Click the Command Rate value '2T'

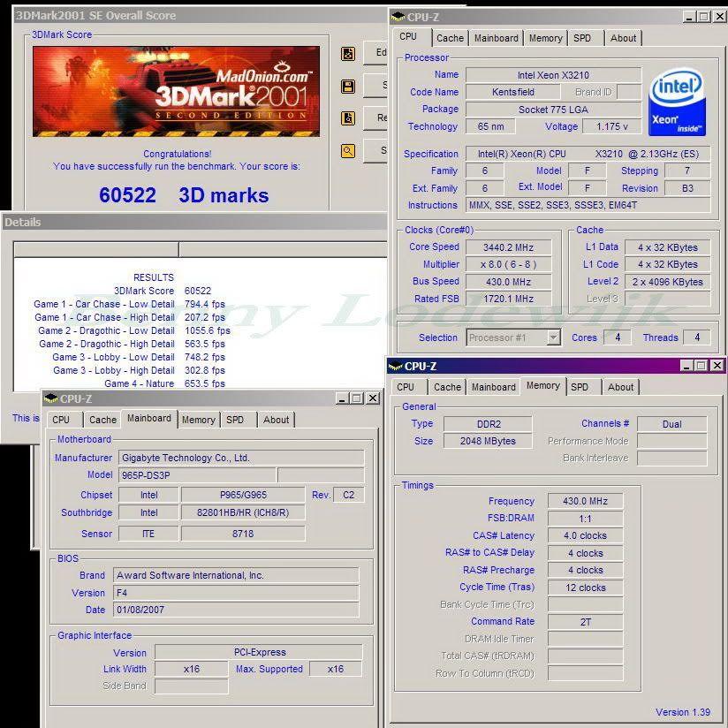tap(585, 622)
